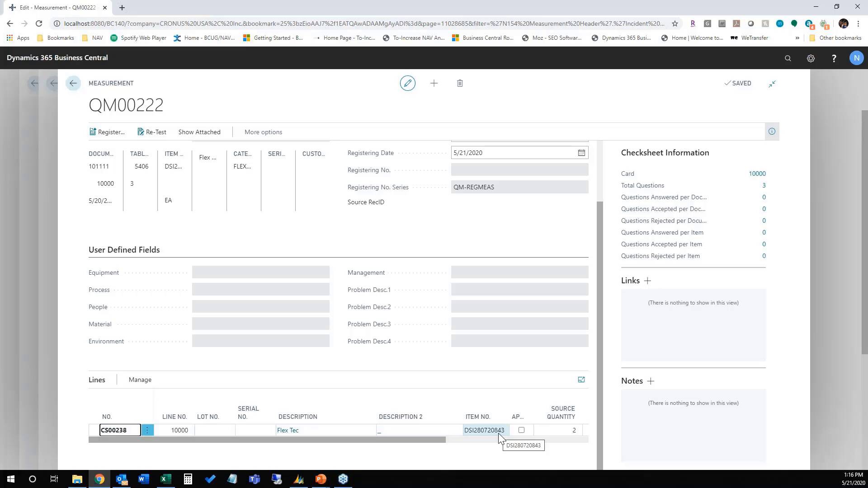
Task: Open the Registering Date calendar picker
Action: click(x=581, y=153)
